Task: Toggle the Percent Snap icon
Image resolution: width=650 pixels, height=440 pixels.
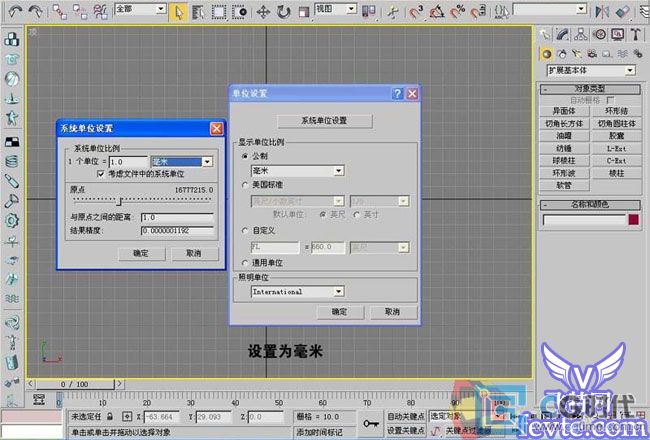Action: (x=458, y=12)
